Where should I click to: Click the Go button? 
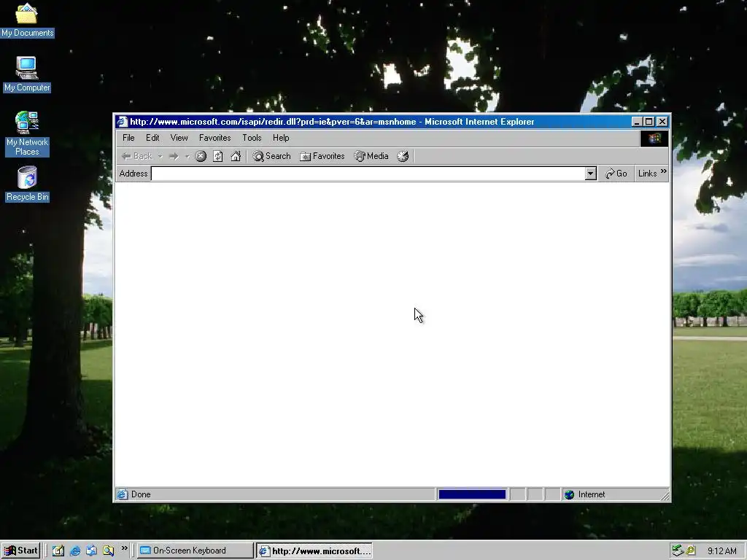(x=616, y=174)
